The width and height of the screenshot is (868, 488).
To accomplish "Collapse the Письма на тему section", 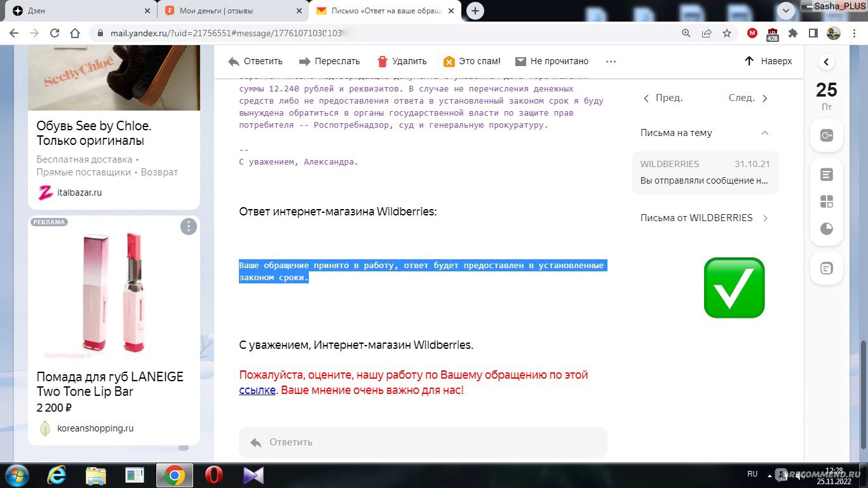I will point(765,133).
